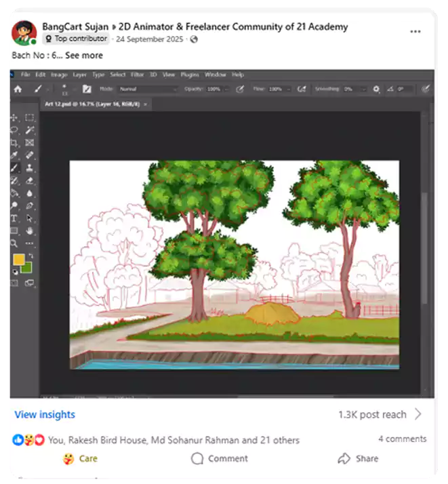Screen dimensions: 448x484
Task: Open the Filter menu
Action: pyautogui.click(x=137, y=75)
